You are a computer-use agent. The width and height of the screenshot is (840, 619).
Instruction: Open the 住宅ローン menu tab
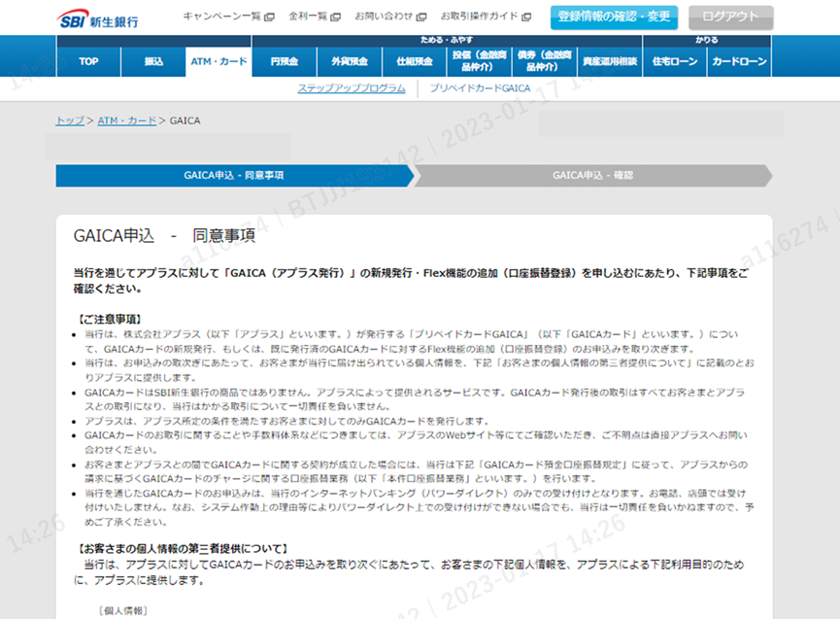click(x=675, y=61)
